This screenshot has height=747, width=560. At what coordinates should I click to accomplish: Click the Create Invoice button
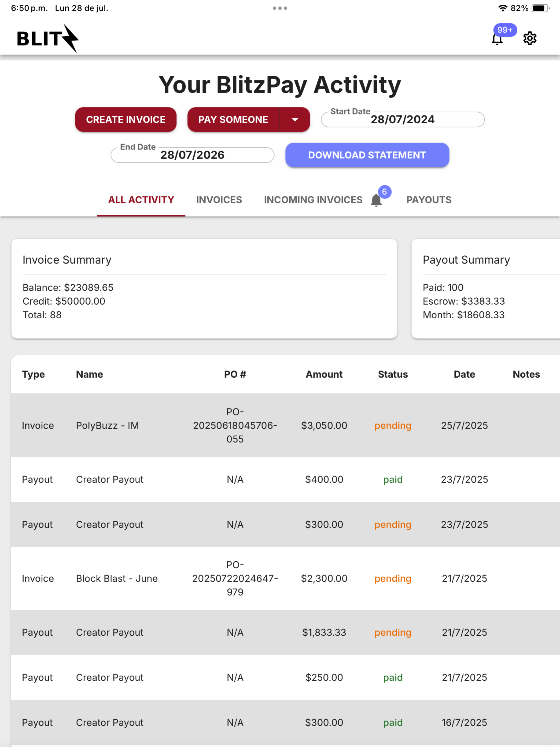tap(126, 119)
